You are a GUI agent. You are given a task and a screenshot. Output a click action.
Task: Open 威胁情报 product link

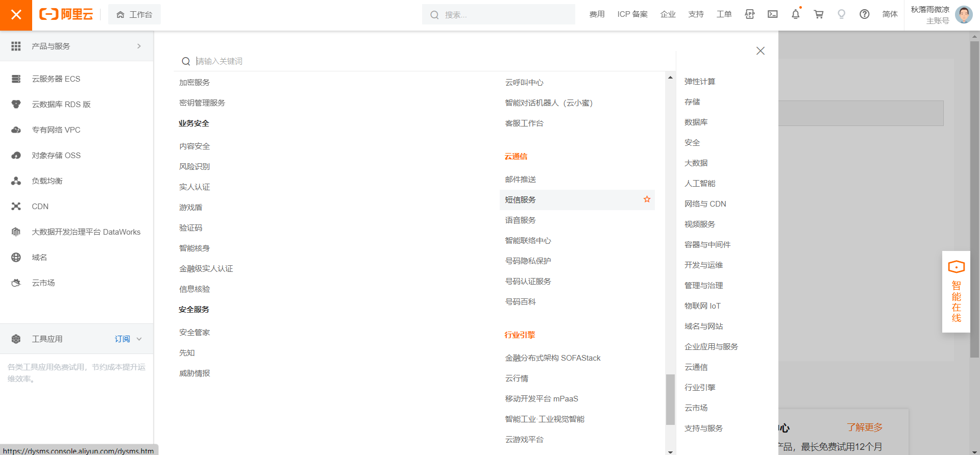[x=194, y=373]
